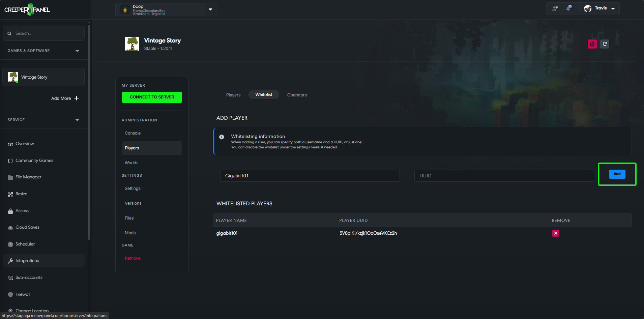Focus the UUID input field
644x319 pixels.
coord(504,176)
